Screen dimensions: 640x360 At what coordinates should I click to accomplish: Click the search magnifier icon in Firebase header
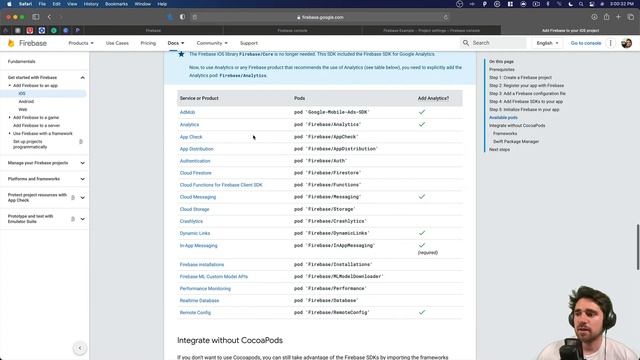pos(466,43)
